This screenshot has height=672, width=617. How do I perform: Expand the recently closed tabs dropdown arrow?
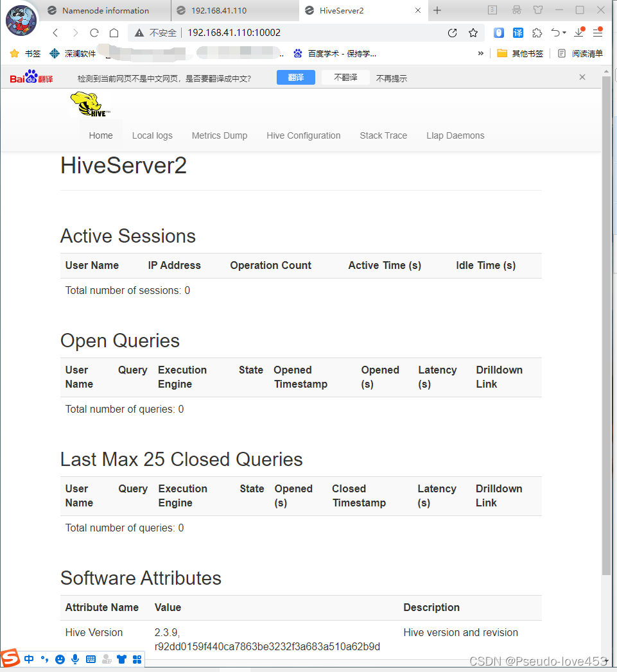point(564,32)
